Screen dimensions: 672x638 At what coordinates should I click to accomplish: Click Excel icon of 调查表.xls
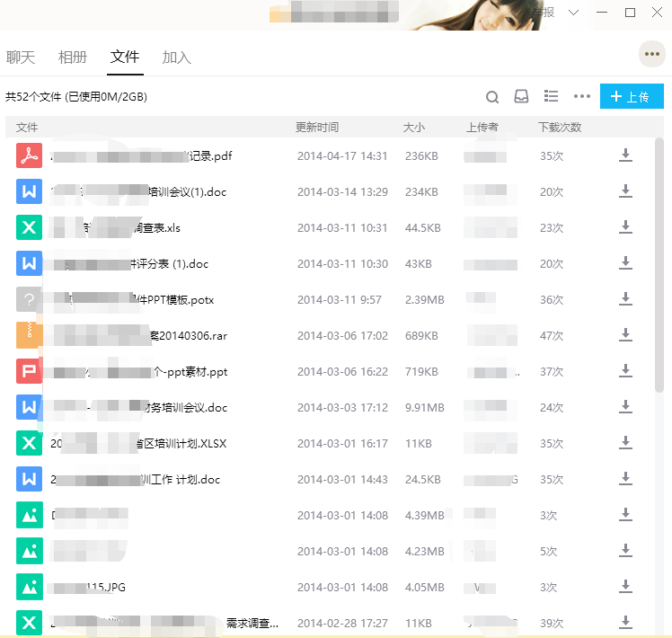[29, 227]
